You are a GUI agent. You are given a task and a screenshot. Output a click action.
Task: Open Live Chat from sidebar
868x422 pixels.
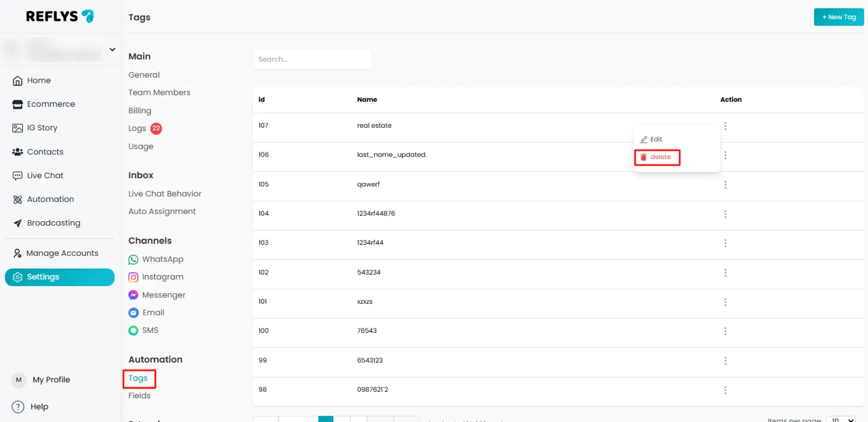coord(45,176)
